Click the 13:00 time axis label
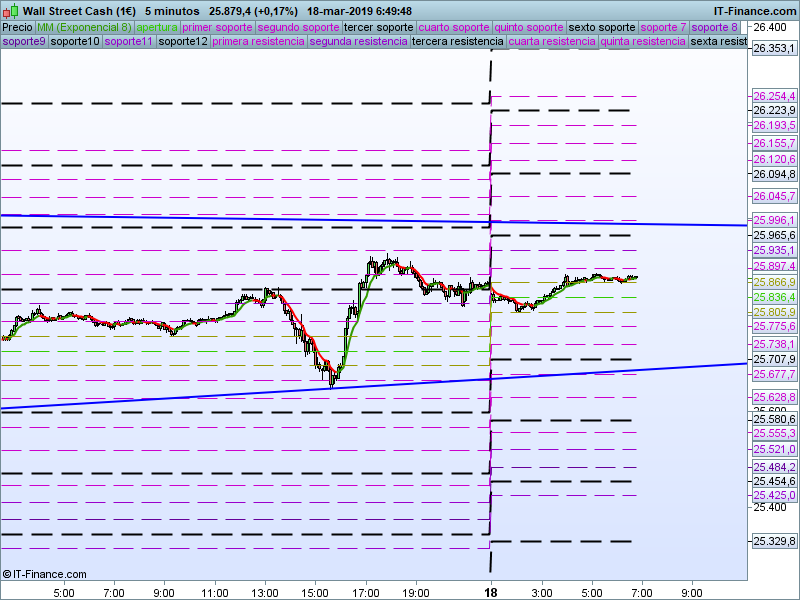Image resolution: width=800 pixels, height=600 pixels. 265,593
